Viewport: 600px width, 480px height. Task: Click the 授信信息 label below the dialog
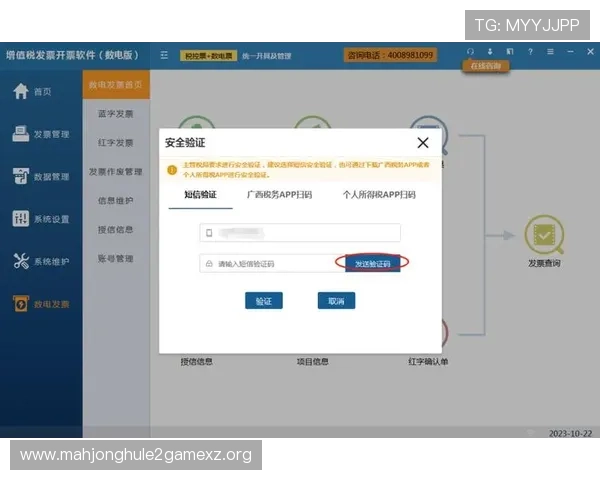pyautogui.click(x=197, y=362)
